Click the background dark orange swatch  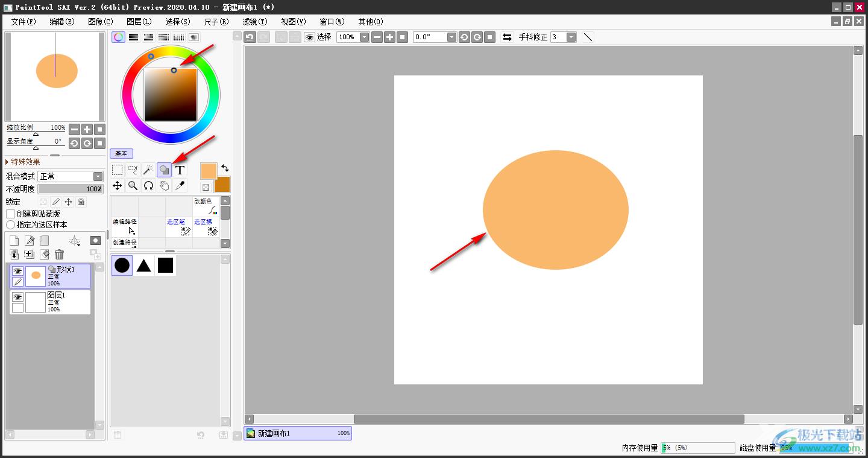click(222, 184)
